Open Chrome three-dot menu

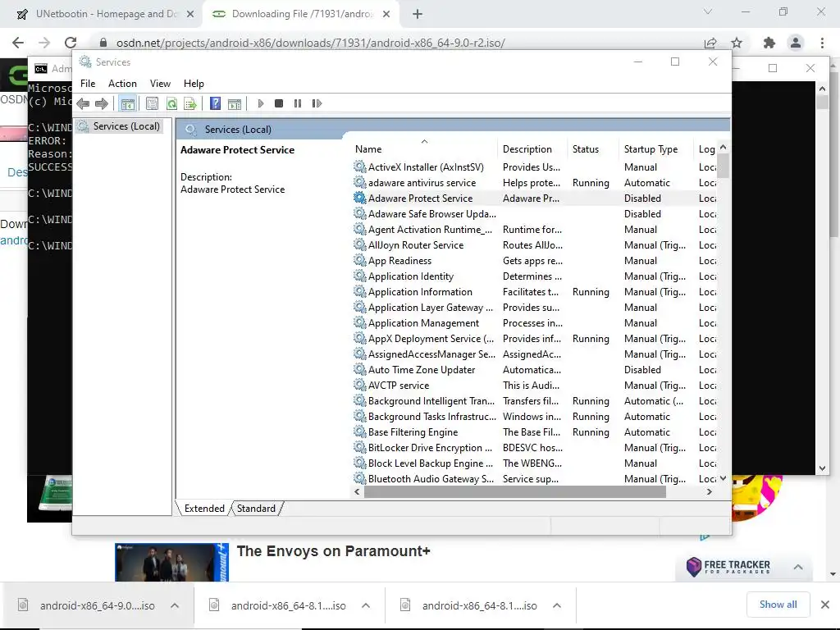822,43
